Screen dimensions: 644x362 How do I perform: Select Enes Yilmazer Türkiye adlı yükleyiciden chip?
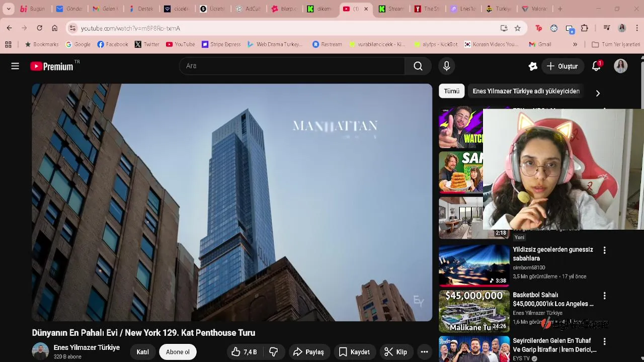coord(526,91)
